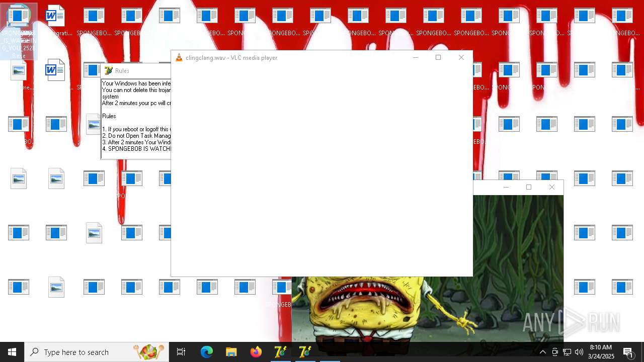Close the SpongeBob picture window
The image size is (644, 362).
coord(552,187)
